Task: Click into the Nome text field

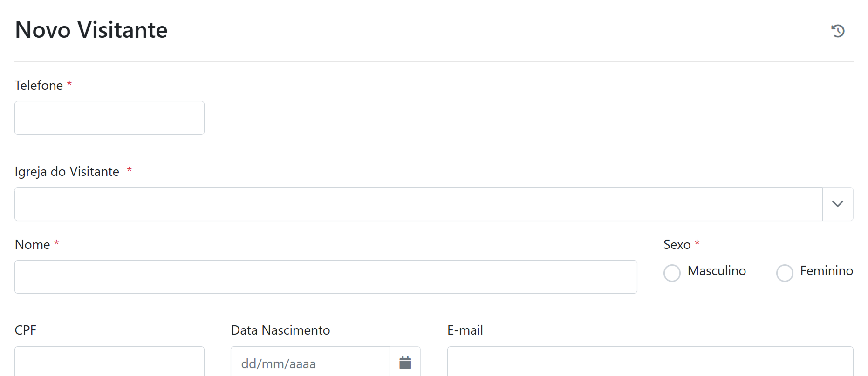Action: pos(326,277)
